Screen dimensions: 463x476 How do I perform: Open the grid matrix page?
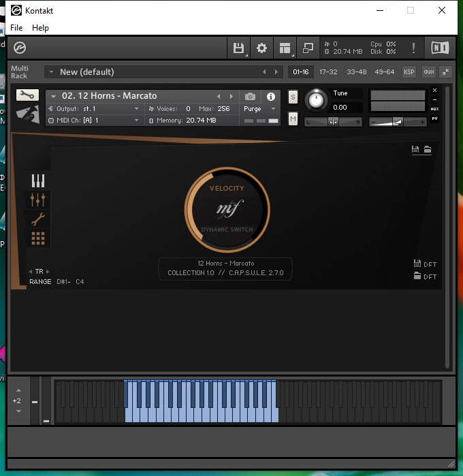coord(38,238)
